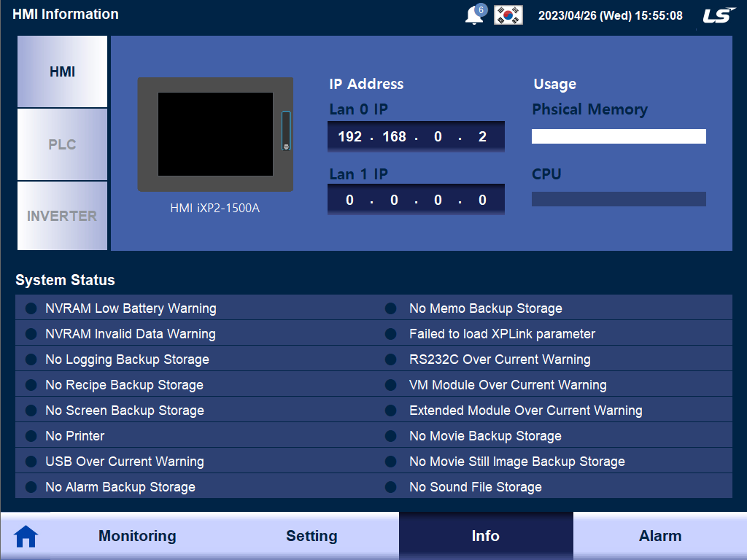This screenshot has width=747, height=560.
Task: Click the Lan 0 IP address field
Action: click(416, 136)
